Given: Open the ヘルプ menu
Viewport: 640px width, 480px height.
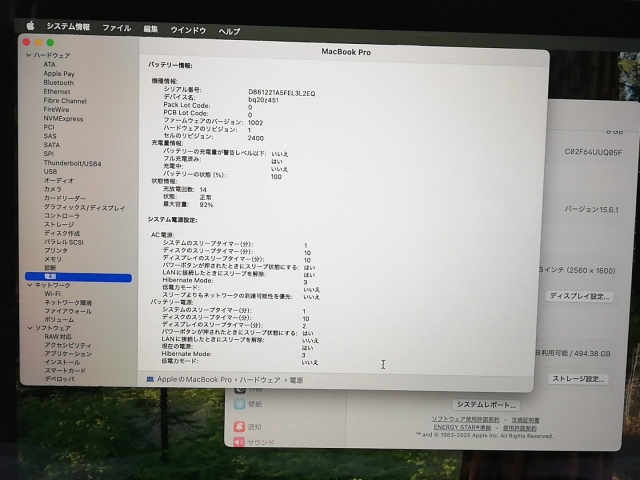Looking at the screenshot, I should pos(229,31).
